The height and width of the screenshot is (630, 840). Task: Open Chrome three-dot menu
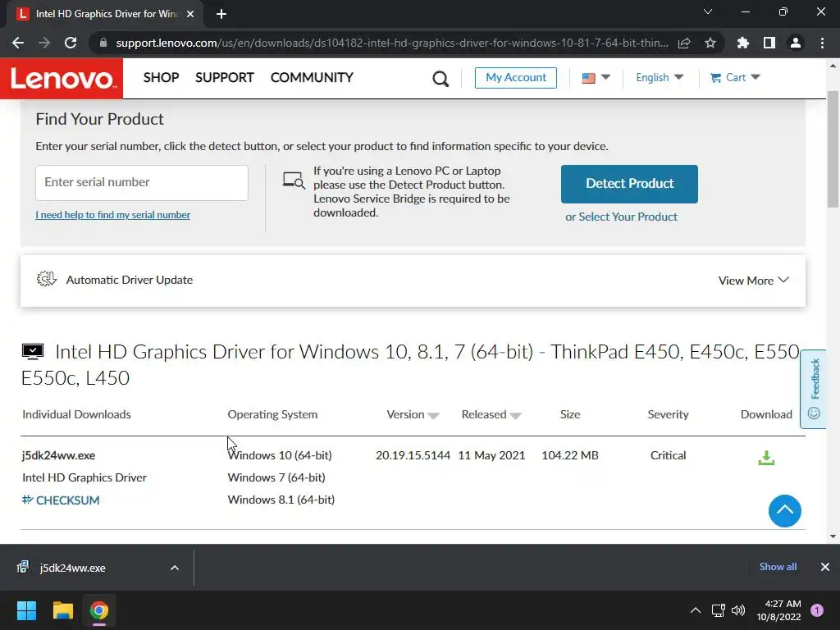[822, 43]
